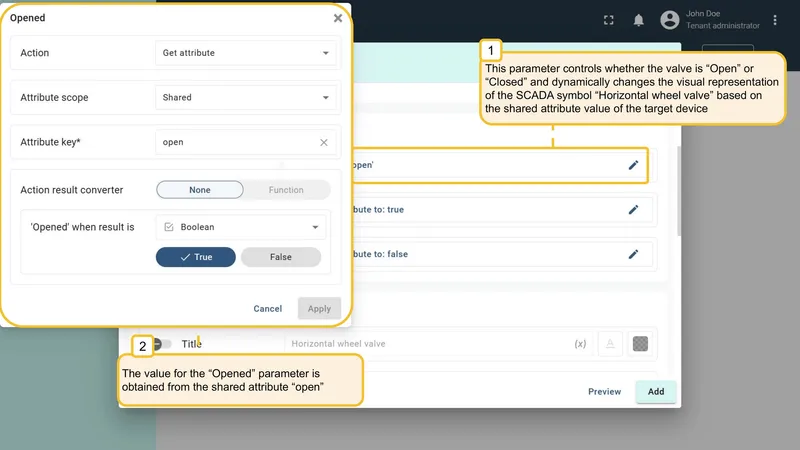Close the Opened dialog with X icon
This screenshot has width=800, height=450.
(338, 18)
